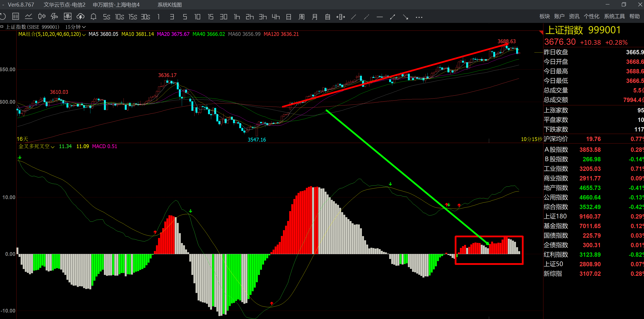Select the 10s period button

[120, 17]
